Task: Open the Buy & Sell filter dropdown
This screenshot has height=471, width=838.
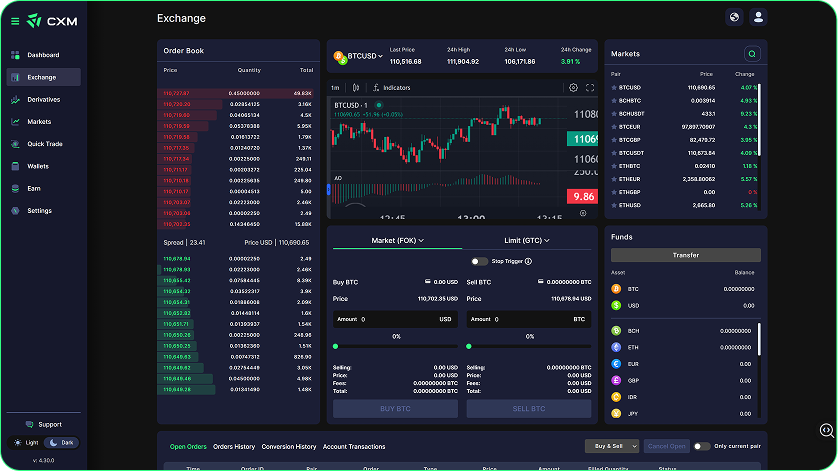Action: 610,446
